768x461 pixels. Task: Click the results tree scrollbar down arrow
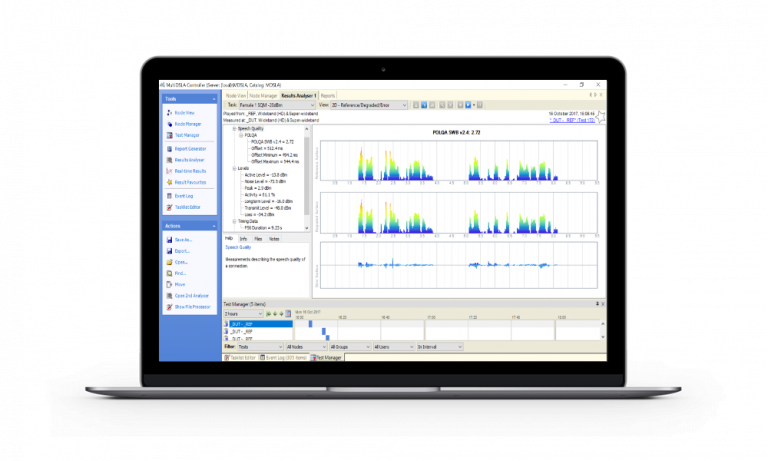tap(307, 228)
